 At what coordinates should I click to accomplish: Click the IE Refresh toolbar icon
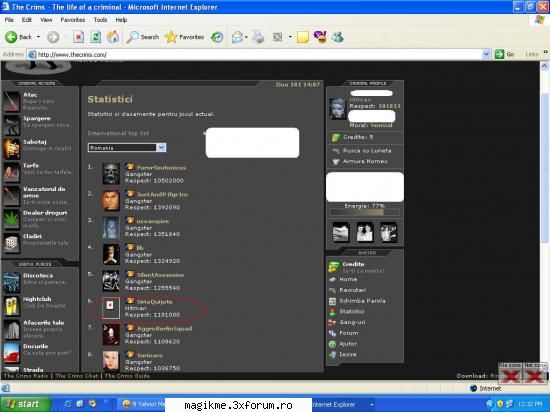pyautogui.click(x=95, y=37)
